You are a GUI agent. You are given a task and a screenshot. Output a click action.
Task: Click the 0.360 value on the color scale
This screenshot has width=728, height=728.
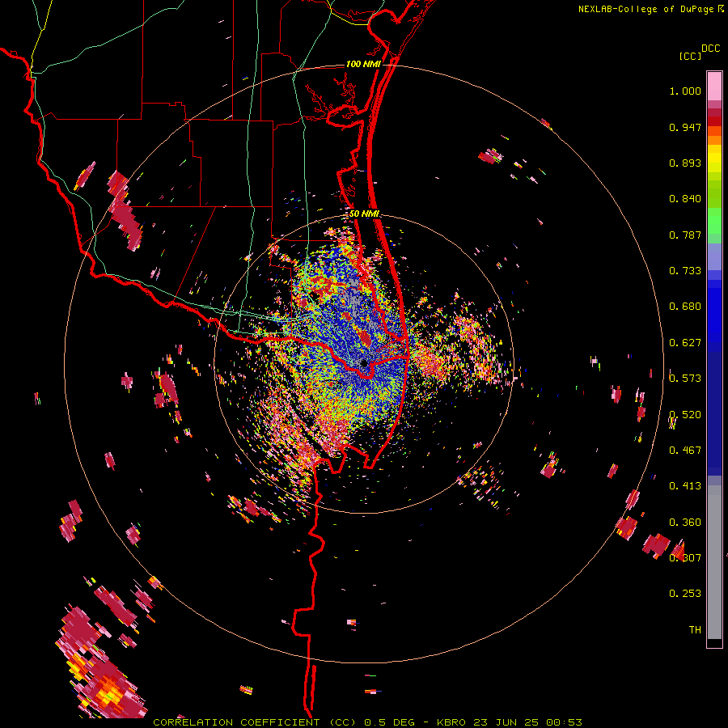pos(685,523)
